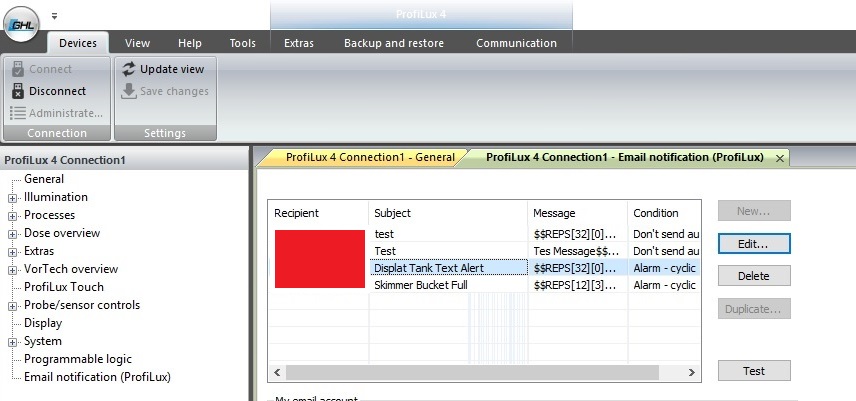Select the Email notification (ProfiLux) document tab
Viewport: 856px width, 401px height.
point(625,157)
